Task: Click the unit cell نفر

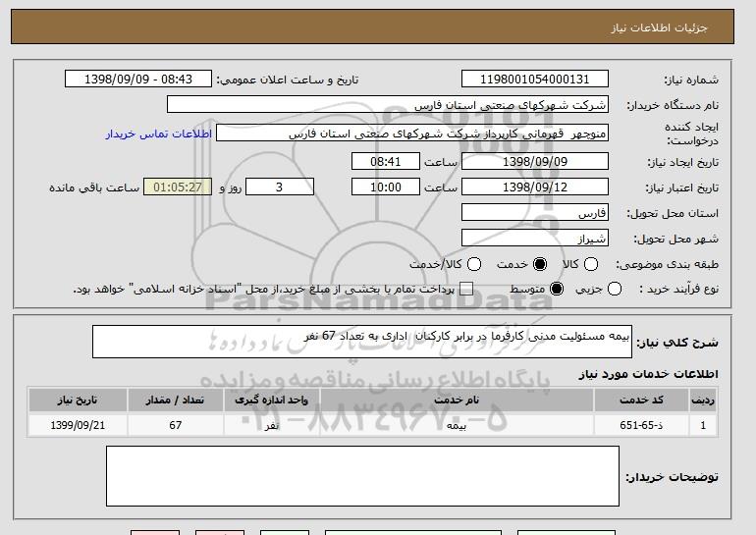Action: [x=271, y=425]
